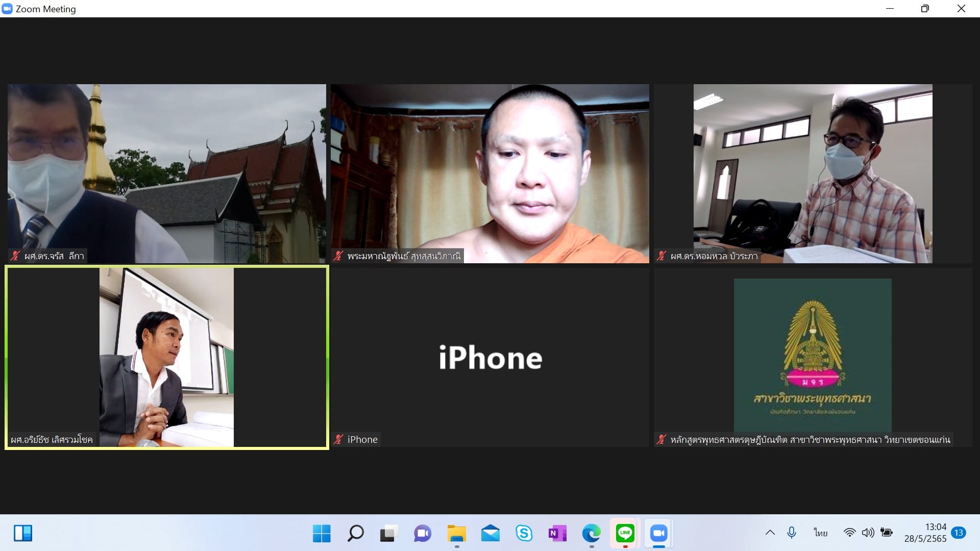Open OneNote from the taskbar
Screen dimensions: 980x551
[557, 534]
